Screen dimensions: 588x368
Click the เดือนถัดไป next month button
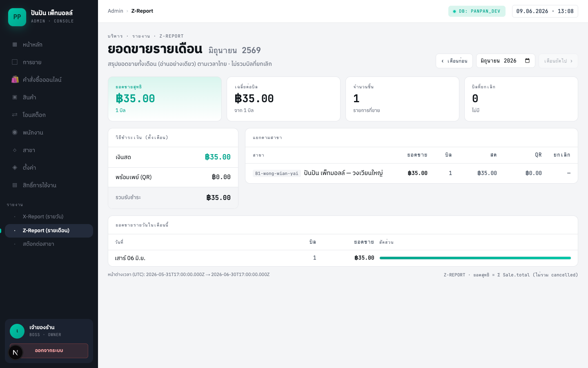(x=558, y=61)
